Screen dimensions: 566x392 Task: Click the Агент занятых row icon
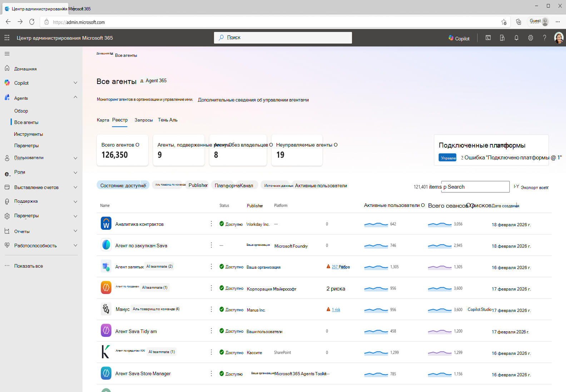click(106, 267)
